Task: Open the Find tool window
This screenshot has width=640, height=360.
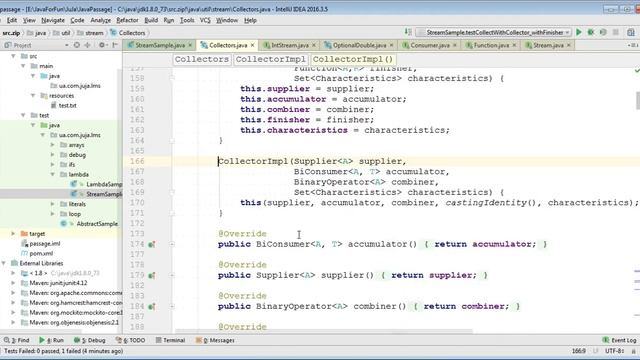Action: click(x=16, y=340)
